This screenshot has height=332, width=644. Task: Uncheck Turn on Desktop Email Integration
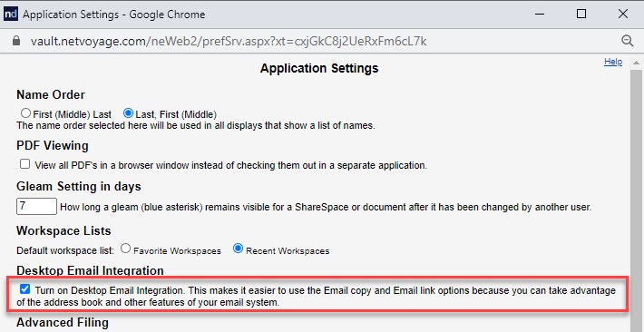25,289
